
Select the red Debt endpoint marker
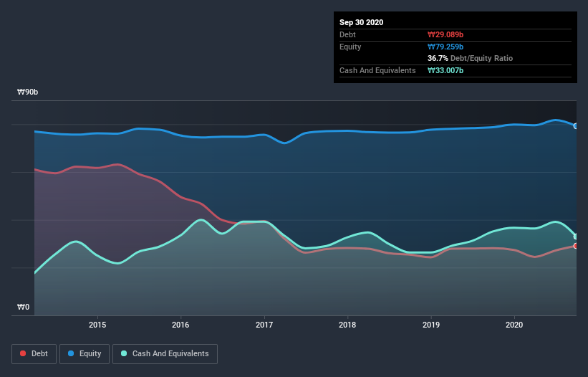point(576,246)
